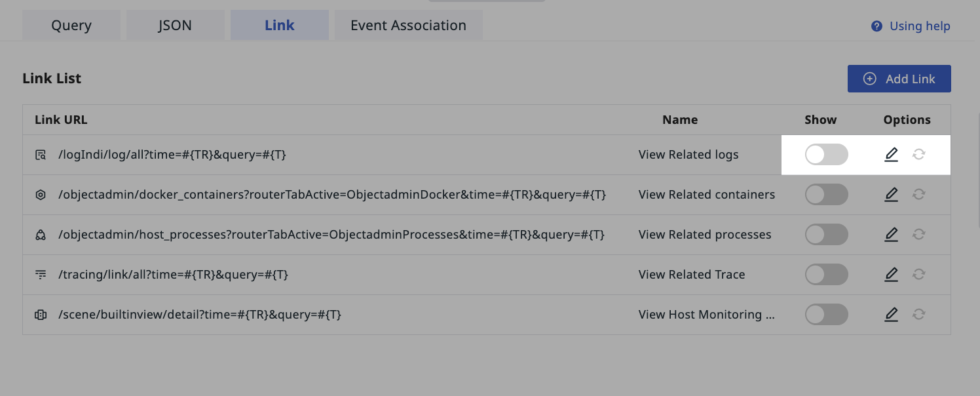Open the Using help link
Image resolution: width=980 pixels, height=396 pixels.
(920, 26)
